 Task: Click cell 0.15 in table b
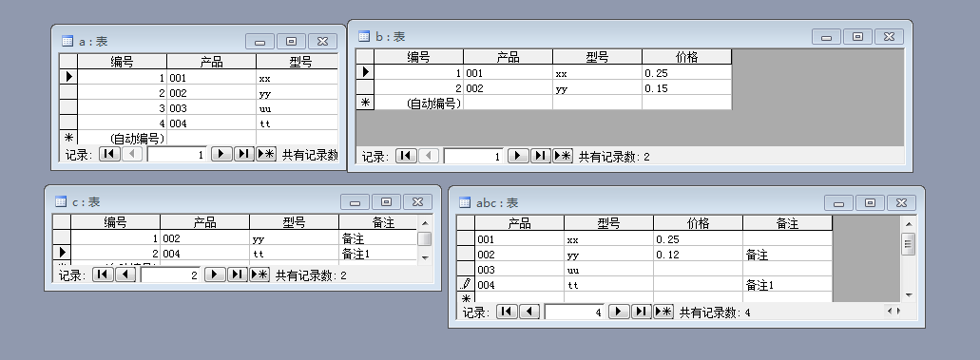(x=687, y=87)
